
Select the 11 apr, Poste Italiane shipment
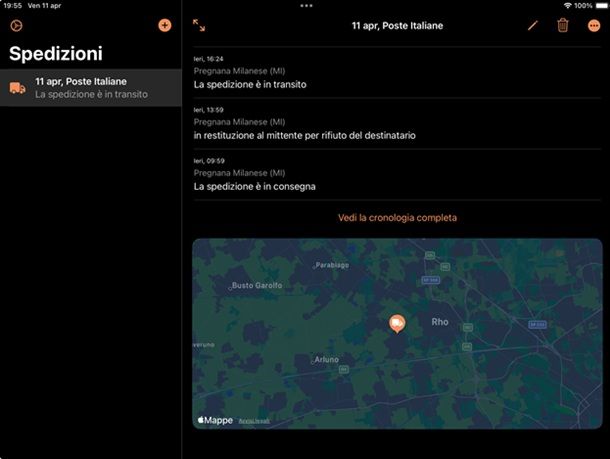(91, 88)
